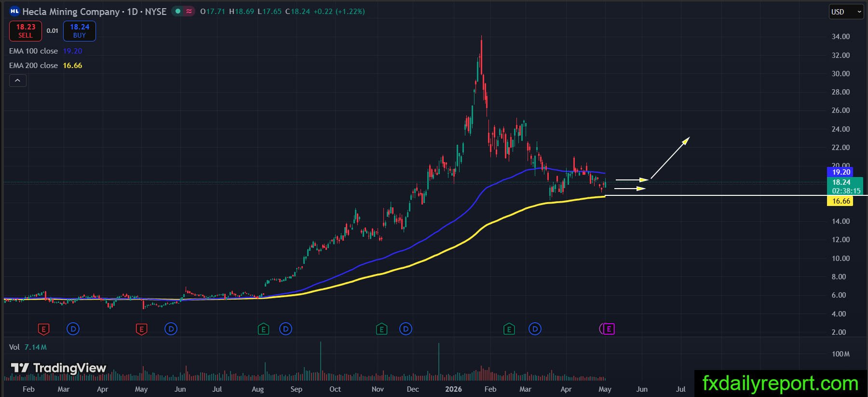Click the 100M volume scale label

point(841,354)
